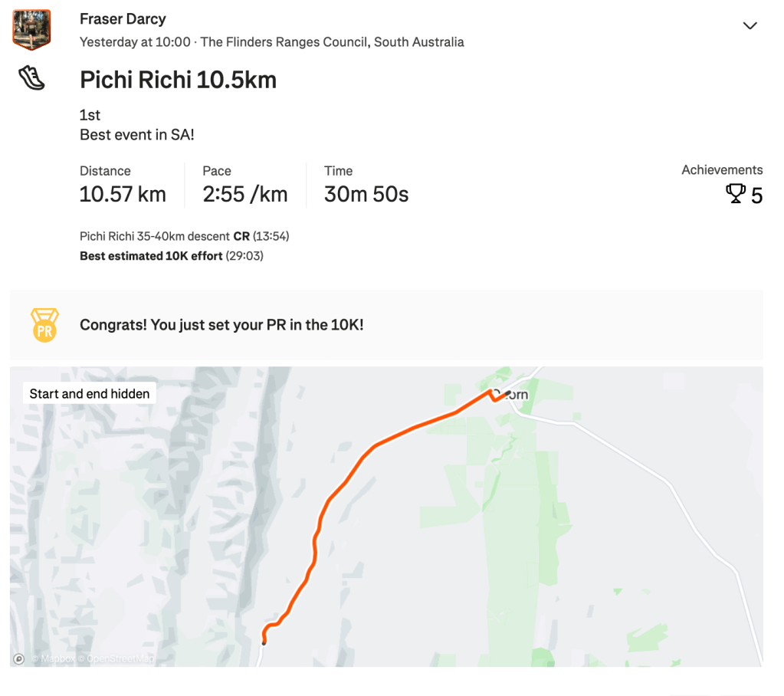Click the achievements trophy icon

[x=735, y=195]
